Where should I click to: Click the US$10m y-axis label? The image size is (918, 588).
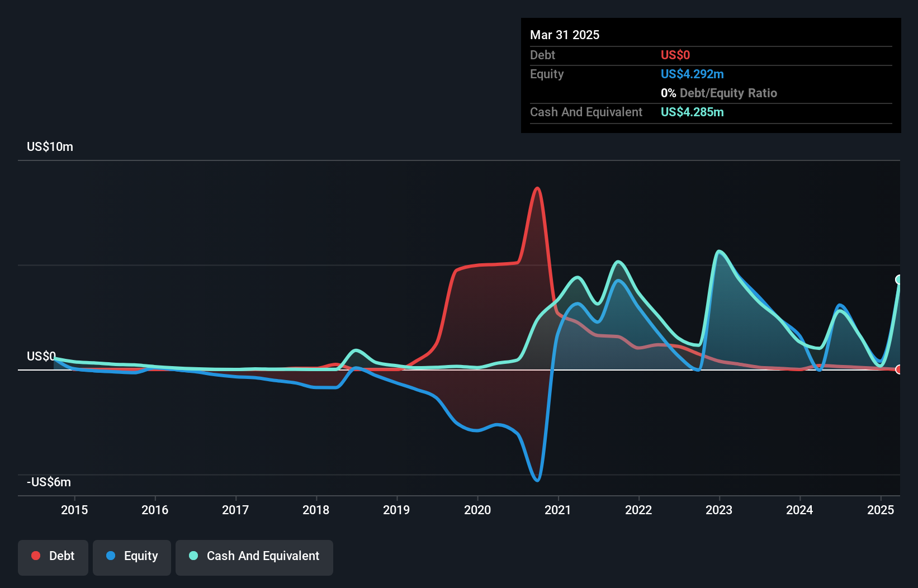point(50,146)
